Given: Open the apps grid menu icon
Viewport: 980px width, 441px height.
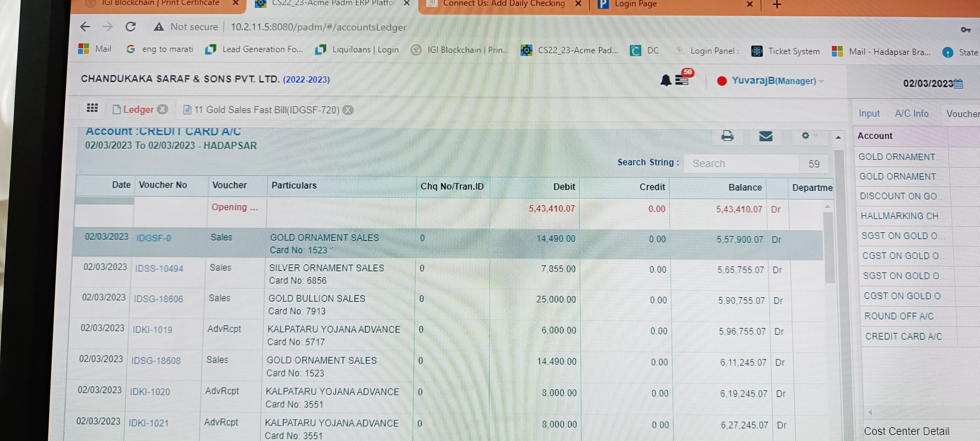Looking at the screenshot, I should pyautogui.click(x=92, y=108).
